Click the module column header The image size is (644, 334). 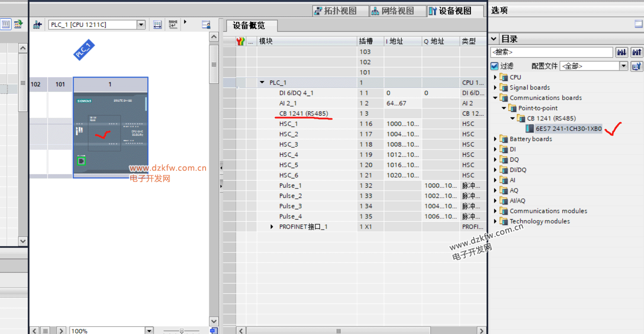click(307, 41)
